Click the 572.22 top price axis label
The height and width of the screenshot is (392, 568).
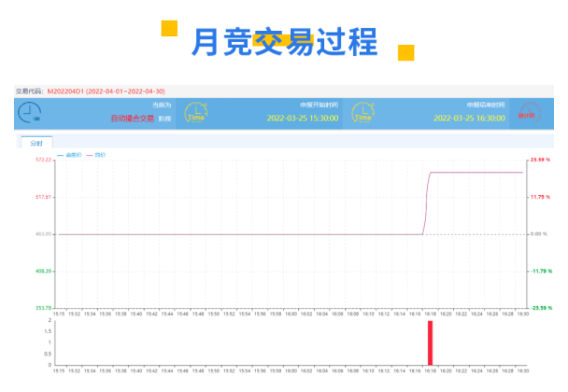tap(43, 161)
